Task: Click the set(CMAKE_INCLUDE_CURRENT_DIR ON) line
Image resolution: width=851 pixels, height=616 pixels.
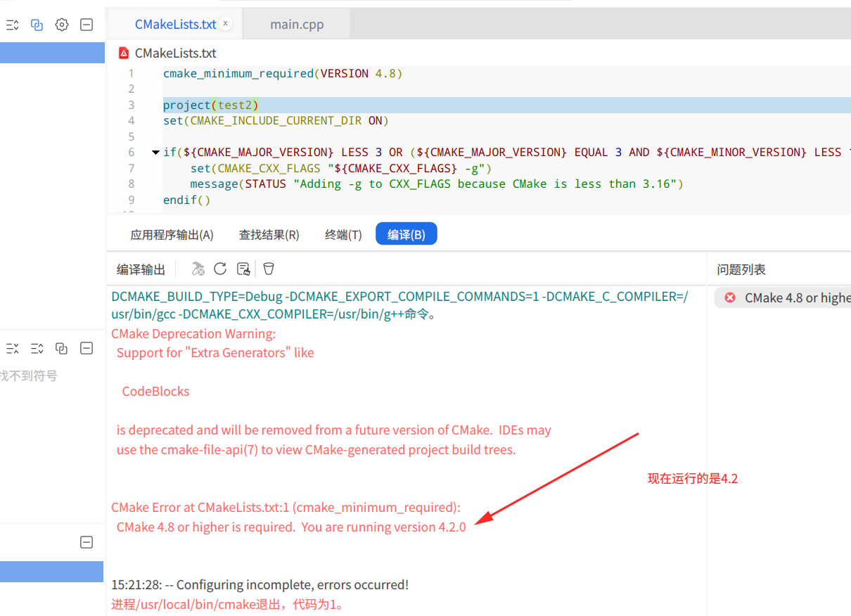Action: click(276, 121)
